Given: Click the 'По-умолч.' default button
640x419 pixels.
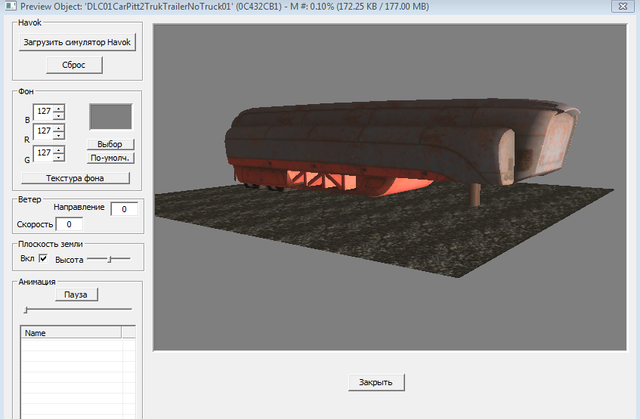Looking at the screenshot, I should 110,158.
